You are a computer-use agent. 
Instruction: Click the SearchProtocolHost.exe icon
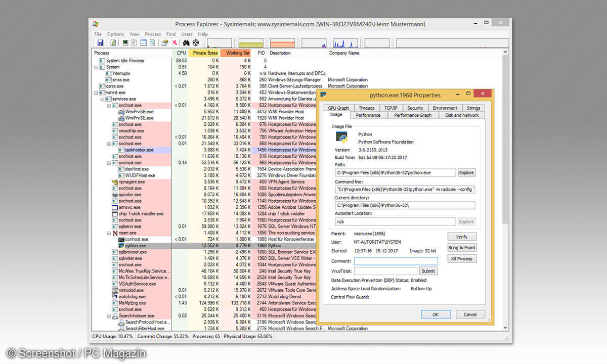pyautogui.click(x=121, y=322)
